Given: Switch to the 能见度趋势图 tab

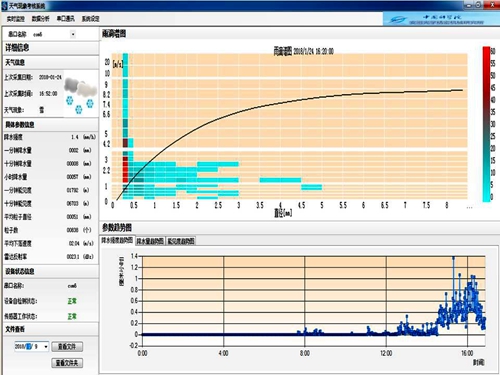Looking at the screenshot, I should click(181, 241).
